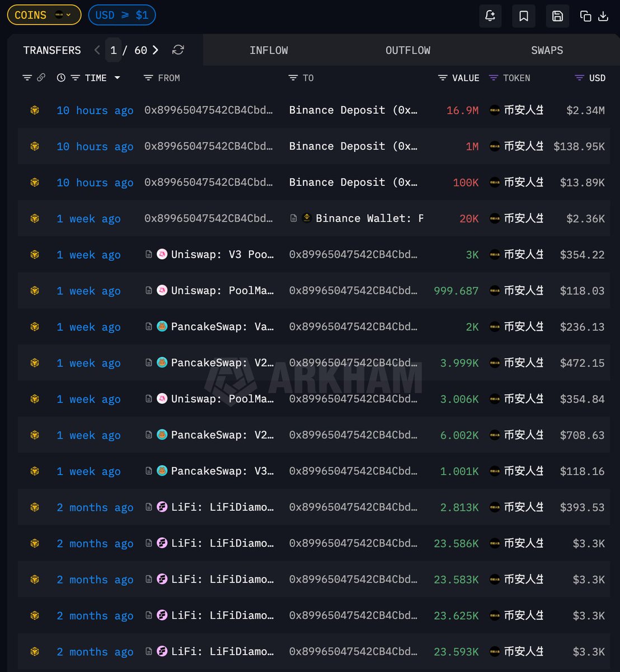The image size is (620, 672).
Task: Click the Binance Wallet logo icon
Action: [x=307, y=218]
